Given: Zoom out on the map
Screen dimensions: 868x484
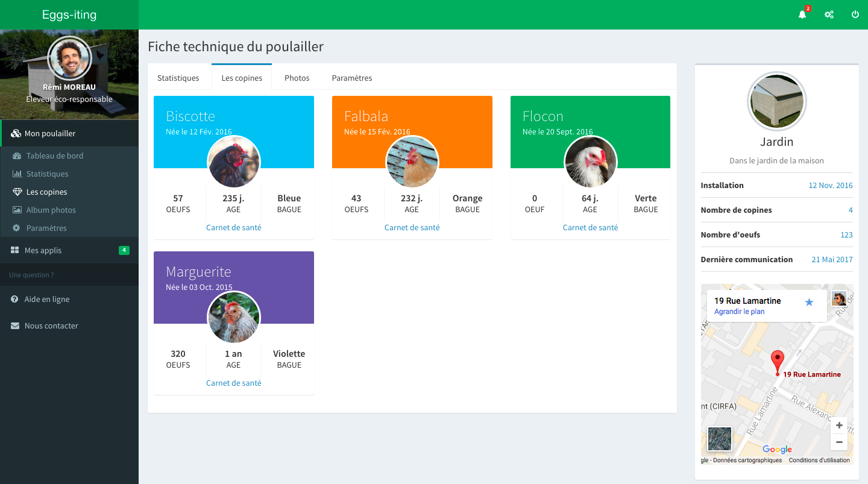Looking at the screenshot, I should 839,442.
